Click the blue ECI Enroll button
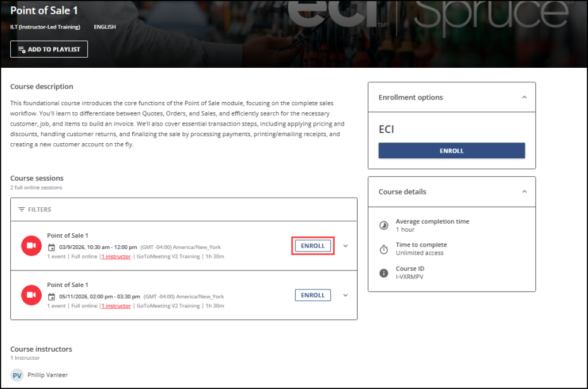This screenshot has width=588, height=389. coord(451,151)
